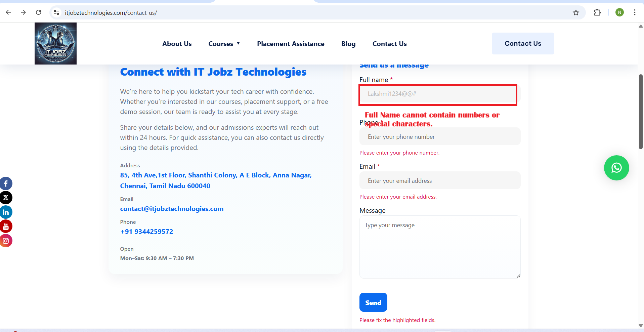Click the contact@itjobztechnologies.com email link
Image resolution: width=644 pixels, height=332 pixels.
(x=172, y=209)
